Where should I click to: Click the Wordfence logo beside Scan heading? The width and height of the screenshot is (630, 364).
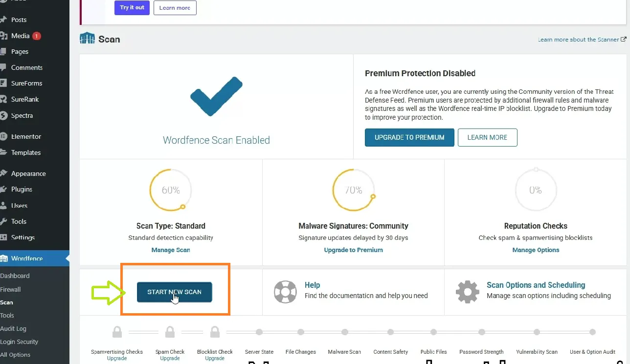[87, 39]
